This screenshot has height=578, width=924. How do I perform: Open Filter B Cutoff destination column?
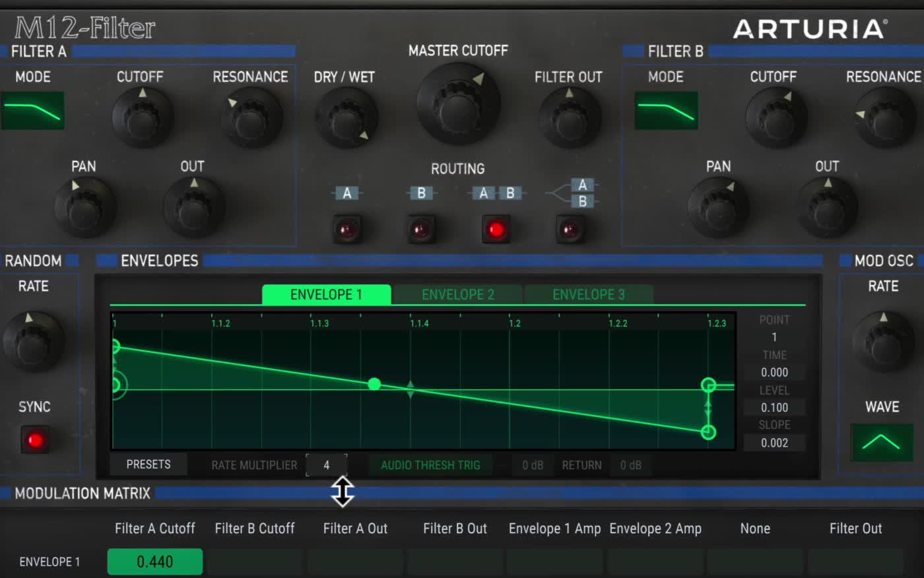pos(255,529)
